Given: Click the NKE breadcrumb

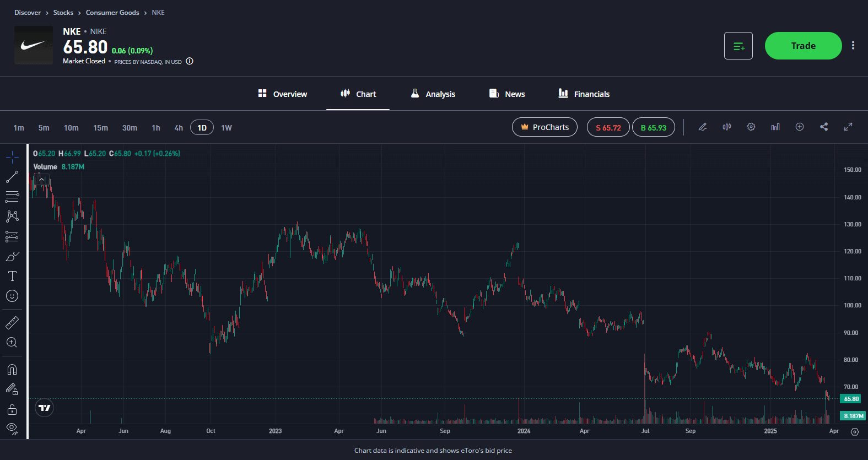Looking at the screenshot, I should (x=158, y=13).
